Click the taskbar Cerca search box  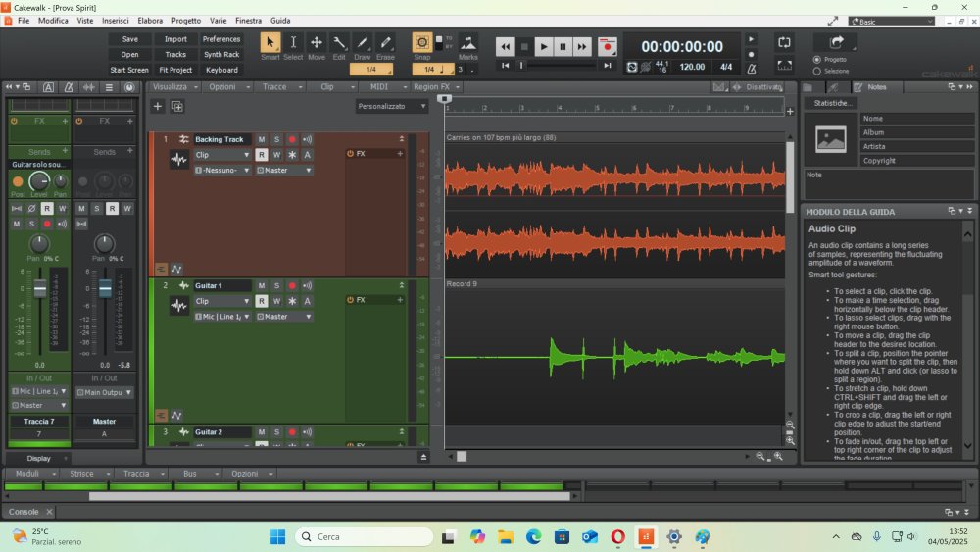(x=364, y=536)
